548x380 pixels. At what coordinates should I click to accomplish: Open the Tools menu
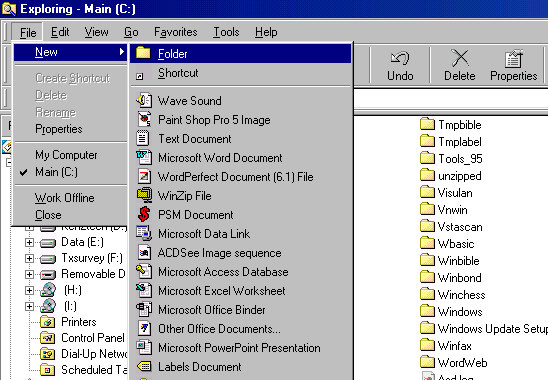click(226, 32)
